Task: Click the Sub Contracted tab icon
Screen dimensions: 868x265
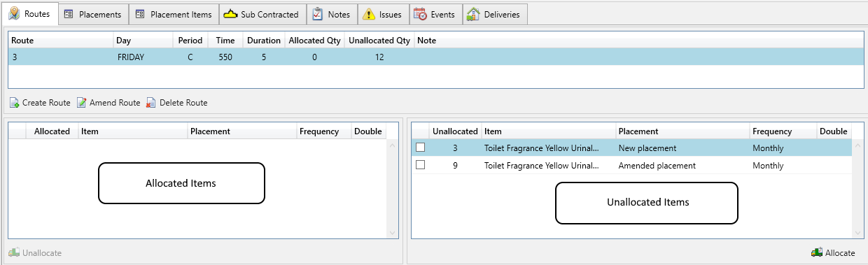Action: [x=230, y=14]
